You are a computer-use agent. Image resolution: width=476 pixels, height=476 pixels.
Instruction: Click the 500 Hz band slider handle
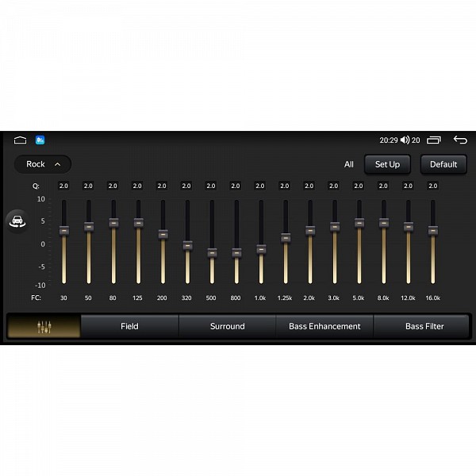pyautogui.click(x=211, y=252)
